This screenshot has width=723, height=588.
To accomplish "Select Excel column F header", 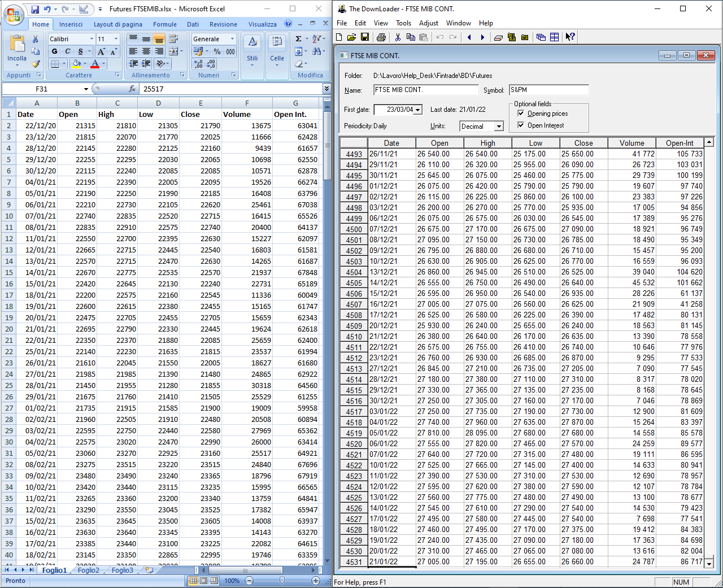I will point(247,103).
